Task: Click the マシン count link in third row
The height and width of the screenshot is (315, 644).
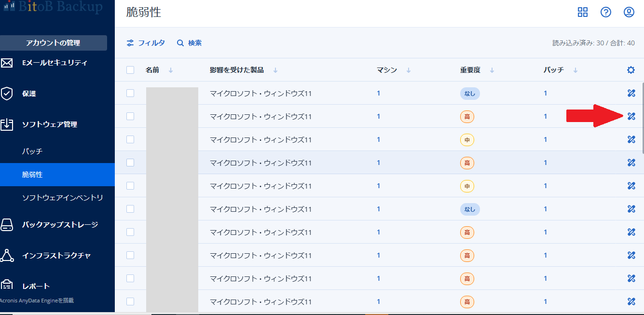Action: point(379,139)
